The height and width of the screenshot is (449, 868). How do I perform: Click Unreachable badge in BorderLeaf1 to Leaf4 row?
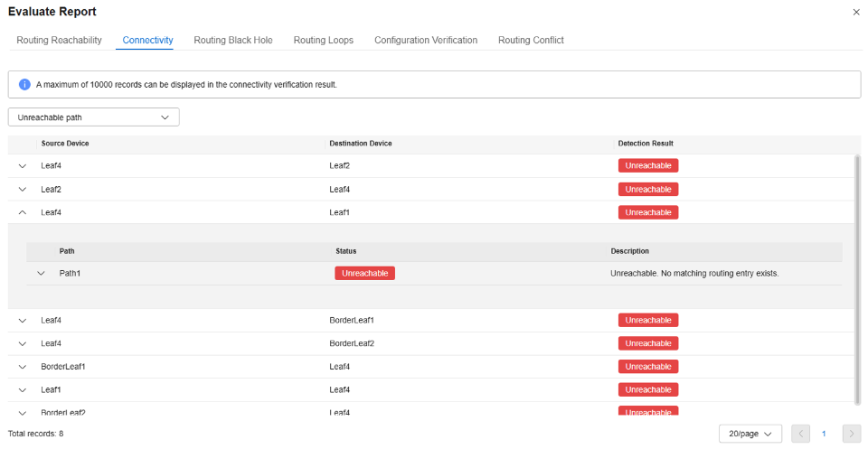(x=648, y=367)
